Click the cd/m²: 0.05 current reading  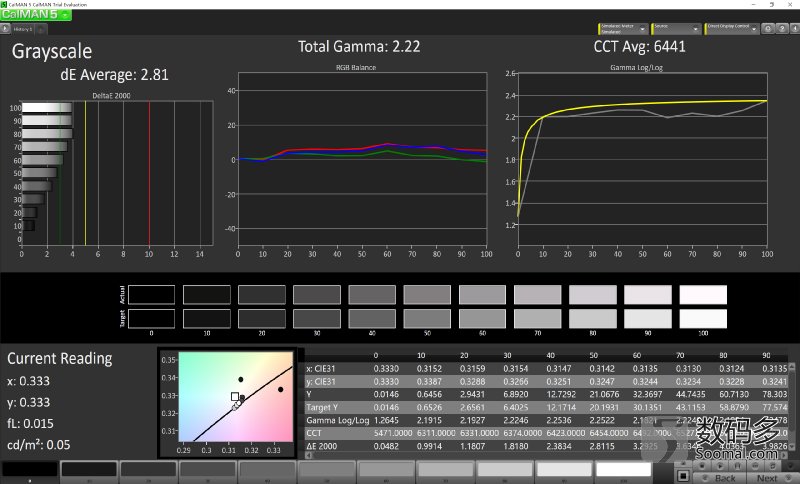pyautogui.click(x=39, y=445)
